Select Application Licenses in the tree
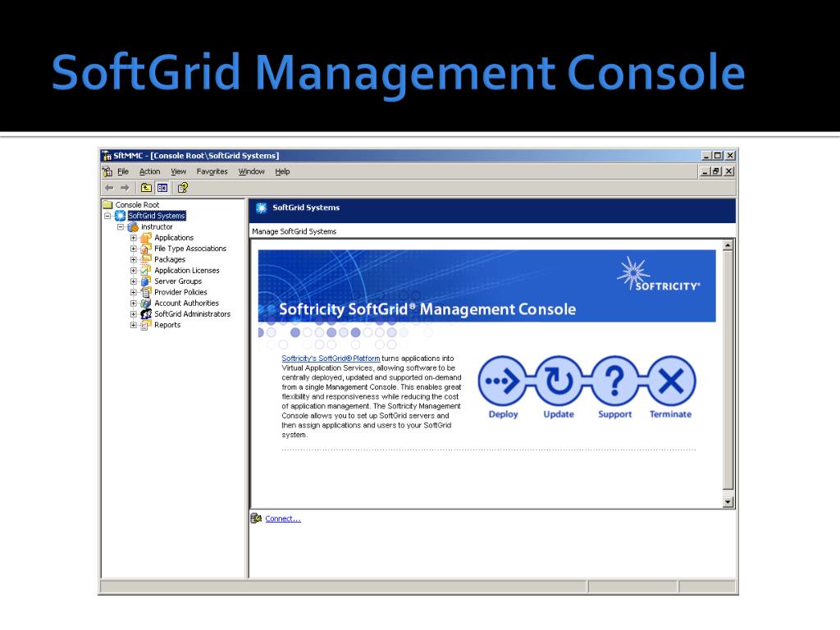 click(187, 271)
